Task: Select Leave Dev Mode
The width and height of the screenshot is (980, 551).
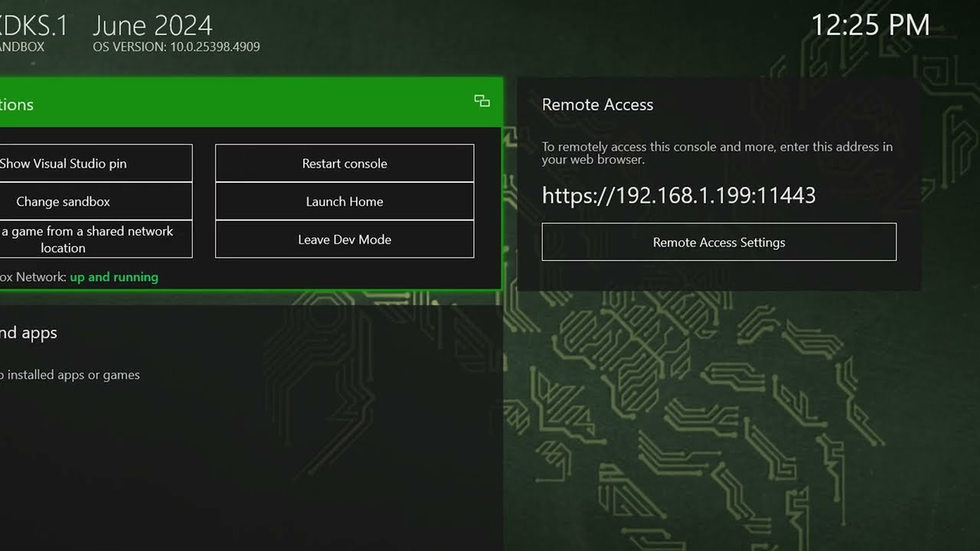Action: (345, 240)
